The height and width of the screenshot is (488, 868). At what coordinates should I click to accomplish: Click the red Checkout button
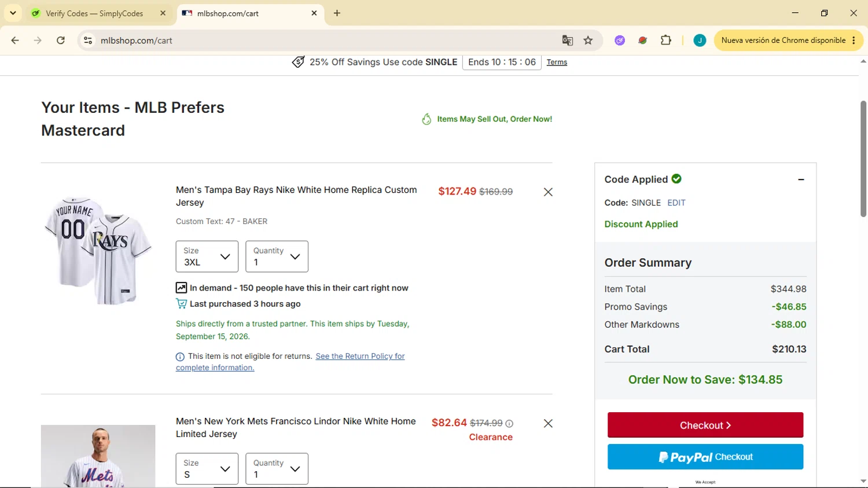[x=705, y=425]
